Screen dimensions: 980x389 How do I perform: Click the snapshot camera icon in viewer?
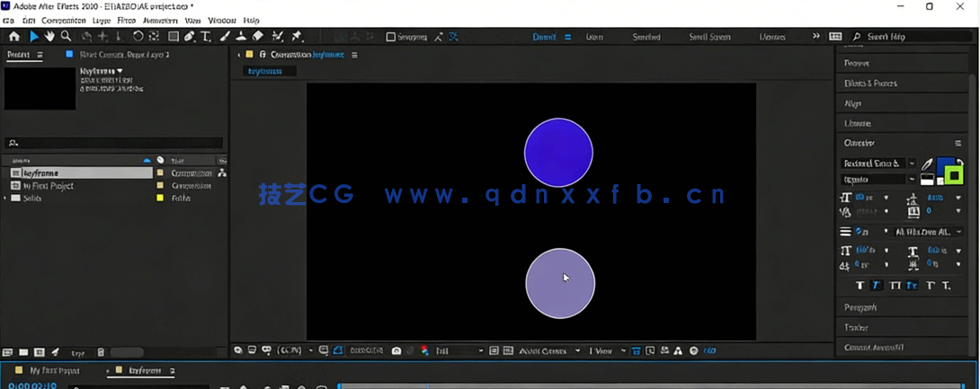coord(396,350)
